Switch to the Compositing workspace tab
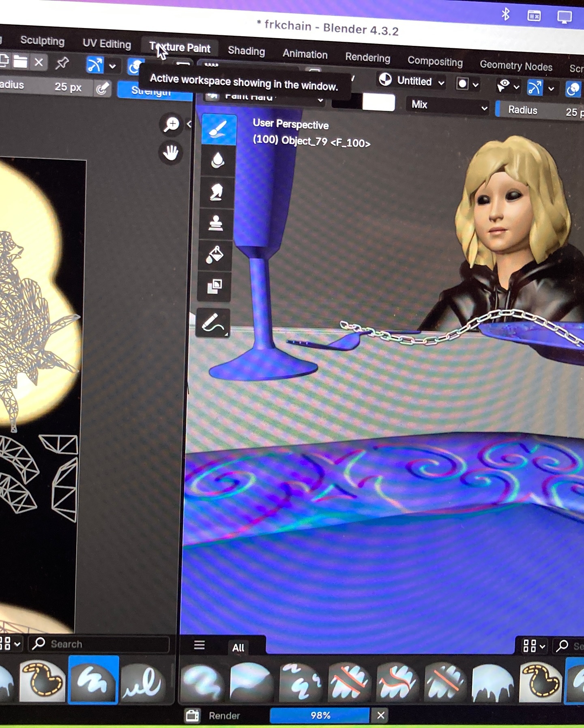Image resolution: width=584 pixels, height=728 pixels. (x=435, y=61)
